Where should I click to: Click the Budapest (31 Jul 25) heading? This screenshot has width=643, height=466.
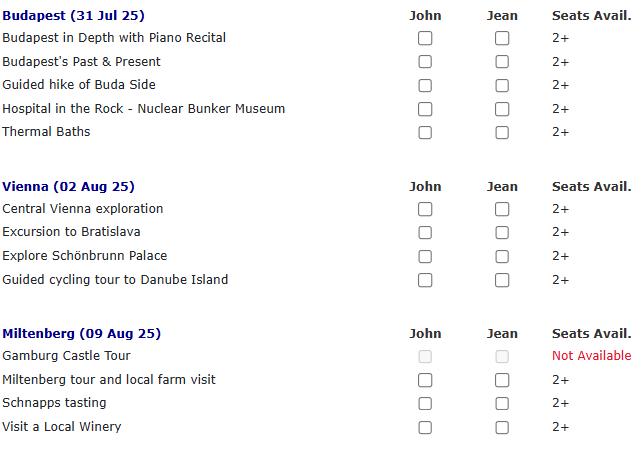click(73, 16)
